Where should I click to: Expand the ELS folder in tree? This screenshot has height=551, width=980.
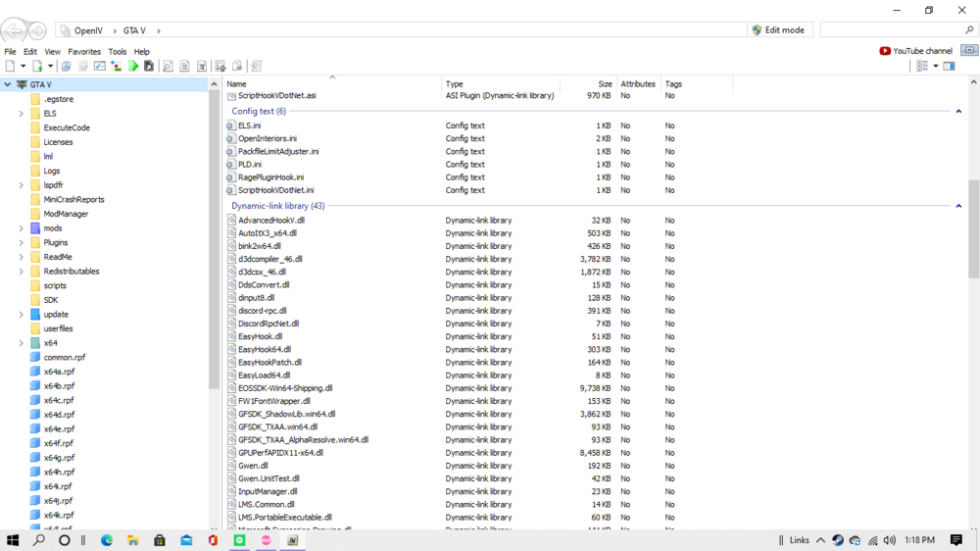(x=22, y=114)
